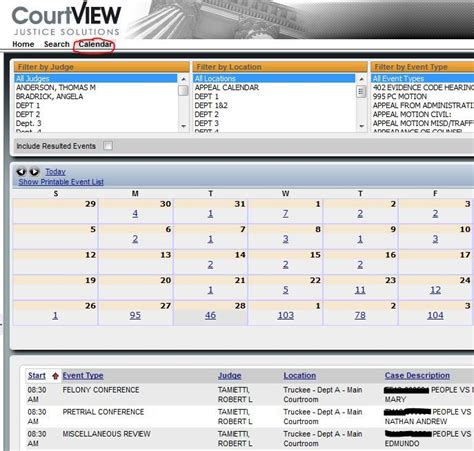Open Show Printable Event List link
Viewport: 474px width, 451px height.
click(61, 182)
